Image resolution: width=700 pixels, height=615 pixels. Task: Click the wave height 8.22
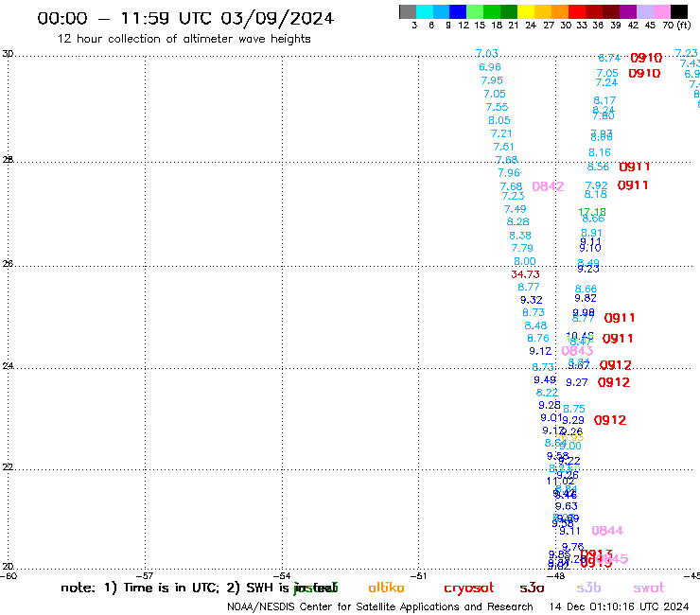click(x=547, y=393)
